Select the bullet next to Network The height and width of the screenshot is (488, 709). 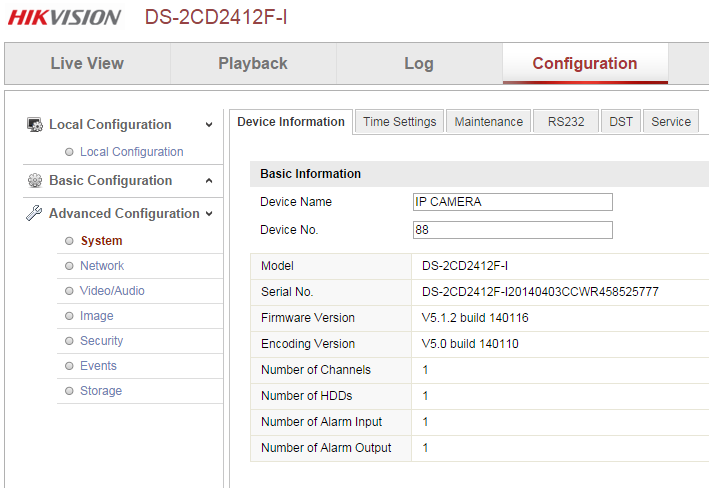(x=69, y=266)
